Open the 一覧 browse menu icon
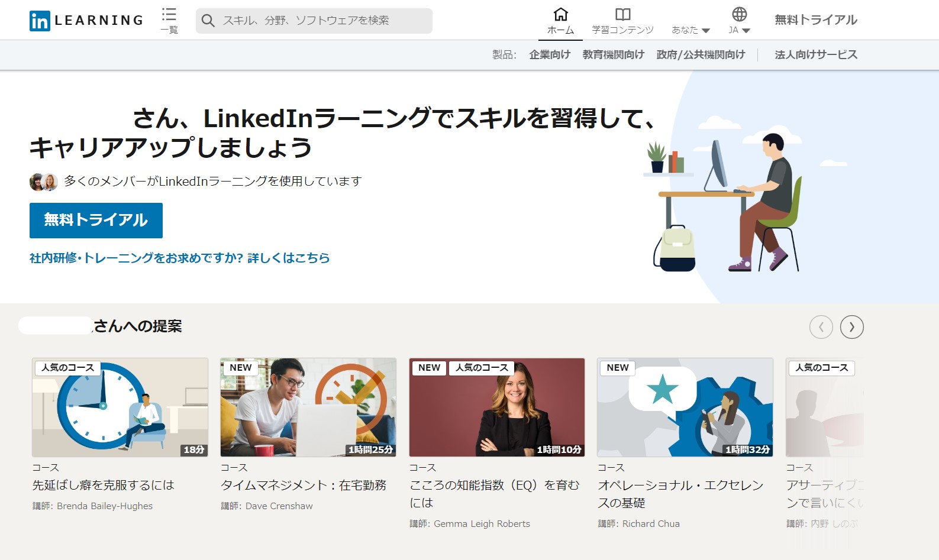 point(169,21)
